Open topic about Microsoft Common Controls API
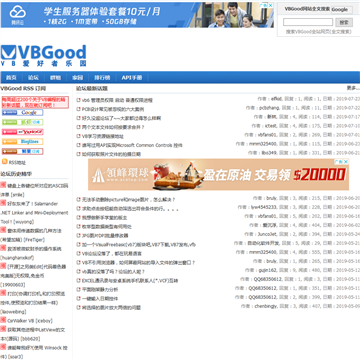The image size is (360, 360). [132, 145]
